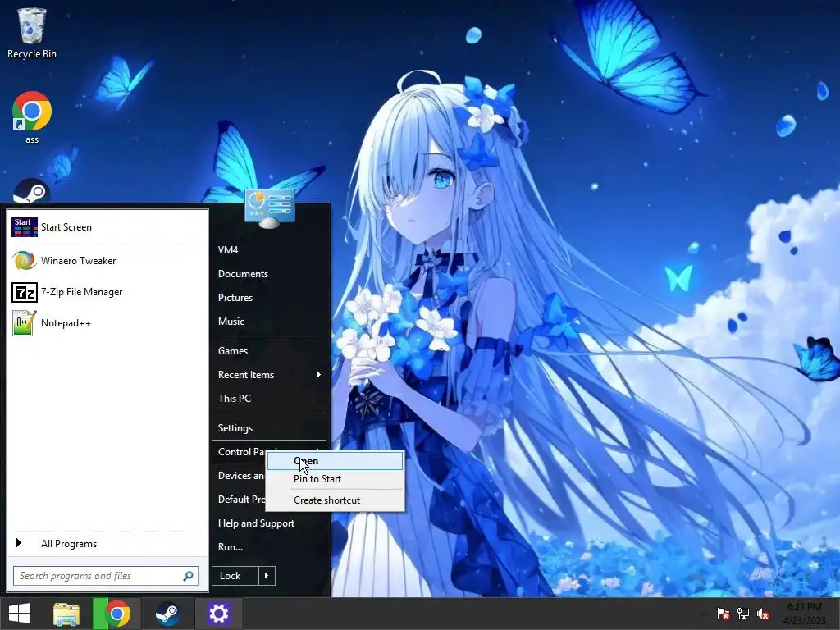Choose Create shortcut in context menu
Image resolution: width=840 pixels, height=630 pixels.
336,500
